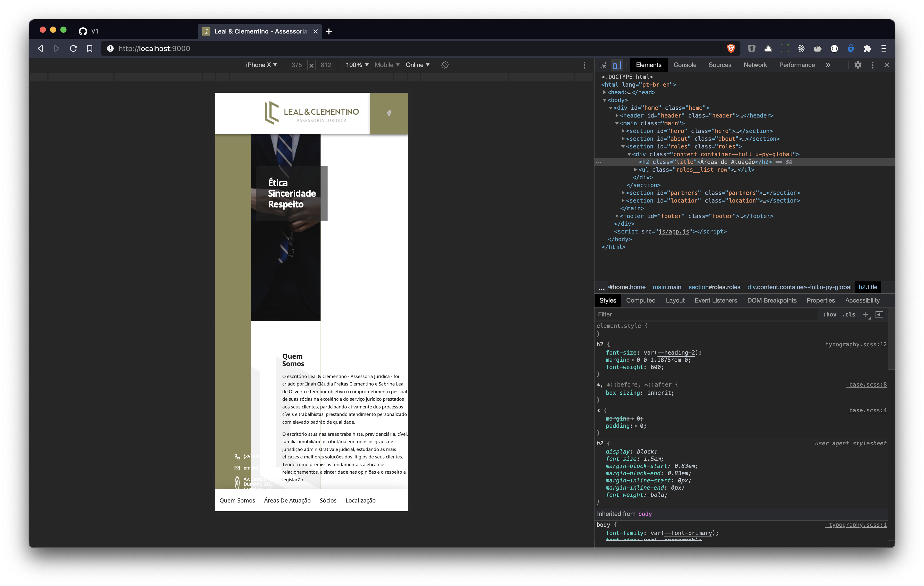Open DevTools settings gear
Screen dimensions: 924x586
click(858, 65)
